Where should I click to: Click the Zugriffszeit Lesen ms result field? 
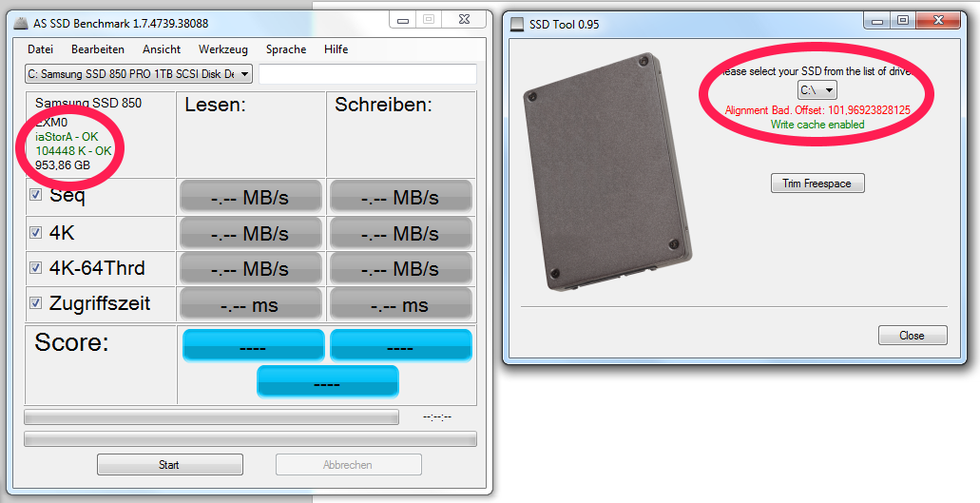coord(251,304)
